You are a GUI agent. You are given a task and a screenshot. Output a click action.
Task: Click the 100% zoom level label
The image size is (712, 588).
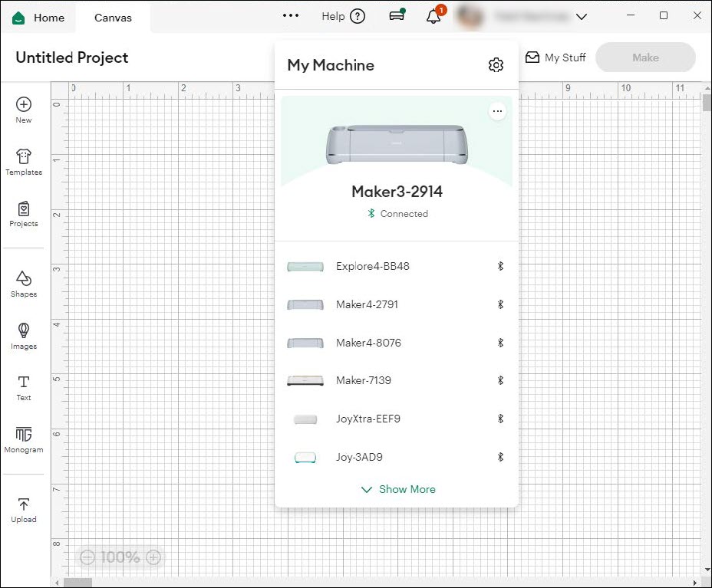click(120, 557)
